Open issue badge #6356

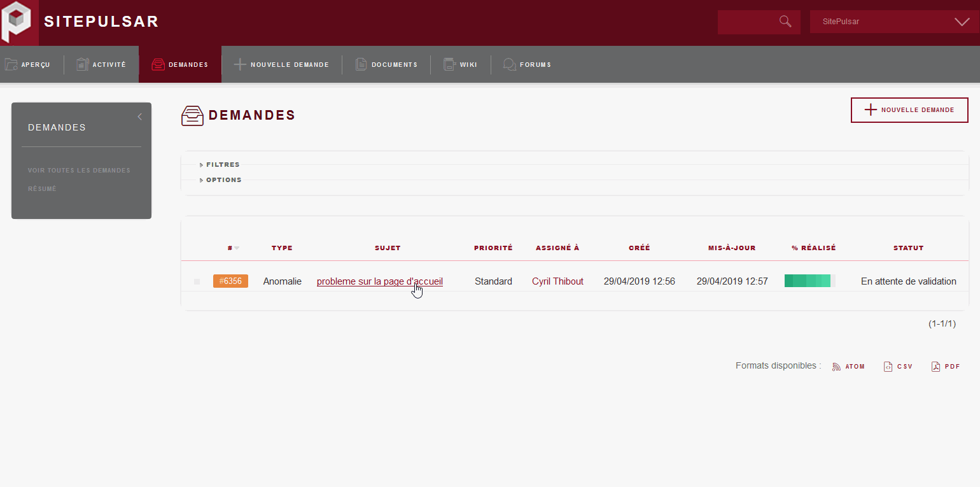click(x=230, y=281)
